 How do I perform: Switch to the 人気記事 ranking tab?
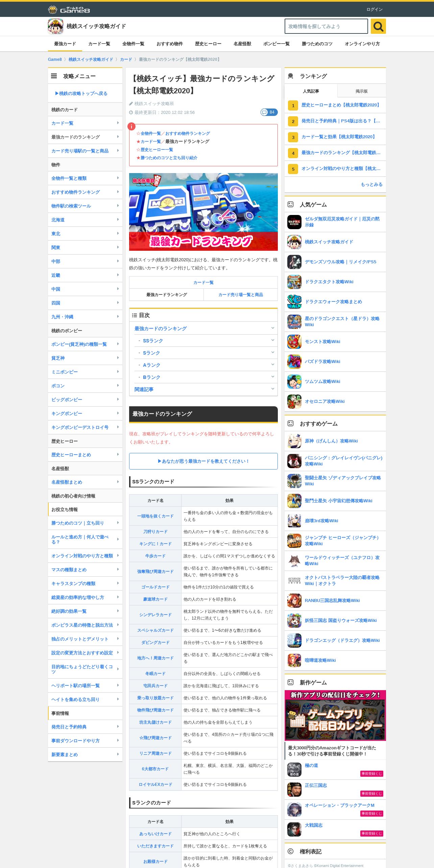tap(311, 91)
